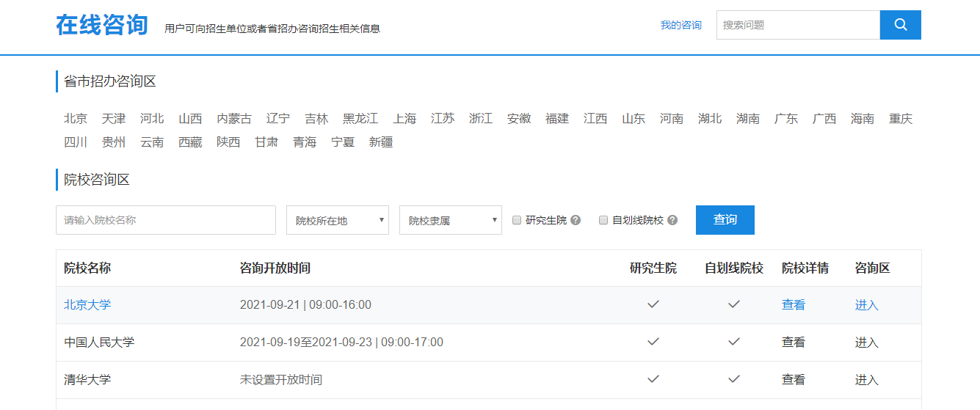Viewport: 980px width, 410px height.
Task: Click 查看 in 中国人民大学 row
Action: pos(794,343)
